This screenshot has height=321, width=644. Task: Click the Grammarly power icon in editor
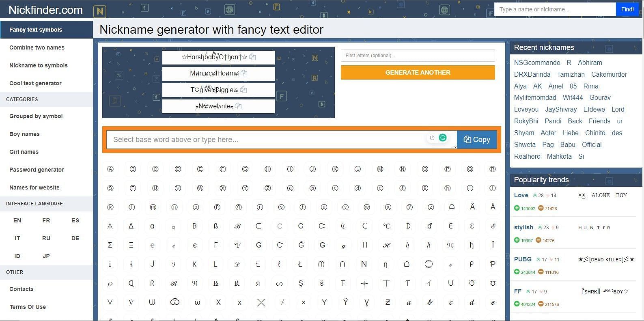coord(432,138)
